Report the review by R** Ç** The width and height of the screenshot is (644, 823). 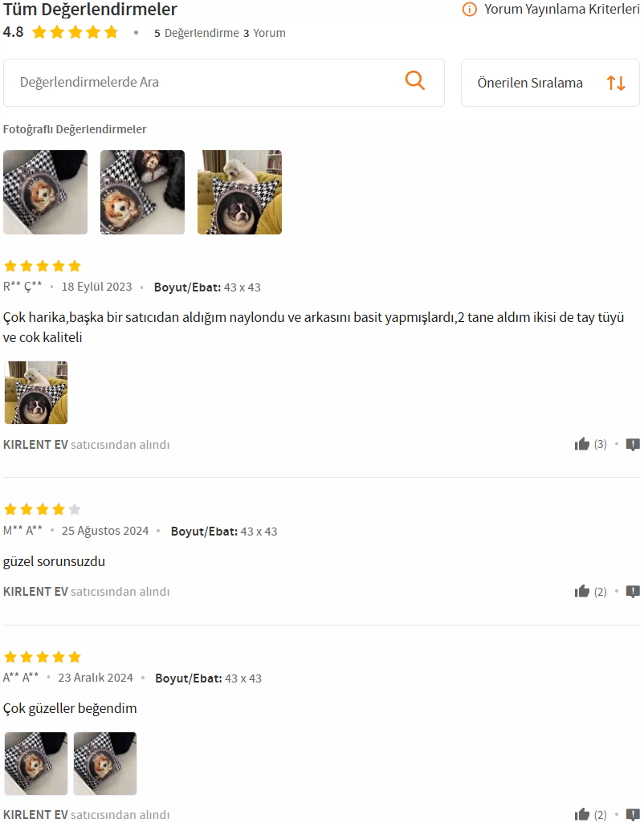(633, 445)
